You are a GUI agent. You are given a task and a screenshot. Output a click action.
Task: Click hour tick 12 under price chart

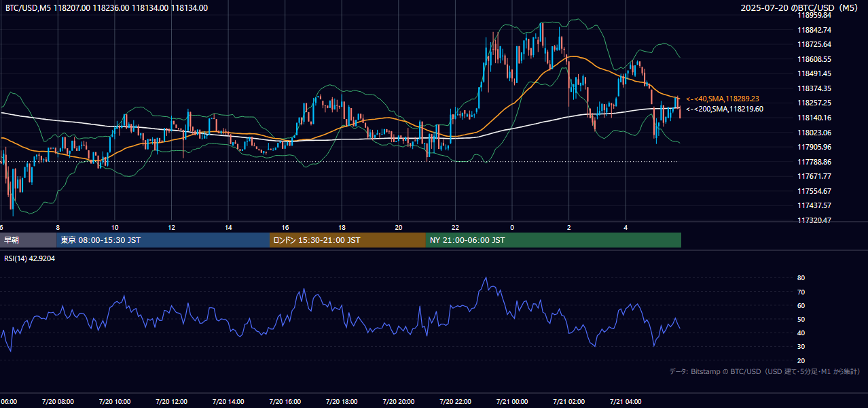pyautogui.click(x=172, y=227)
